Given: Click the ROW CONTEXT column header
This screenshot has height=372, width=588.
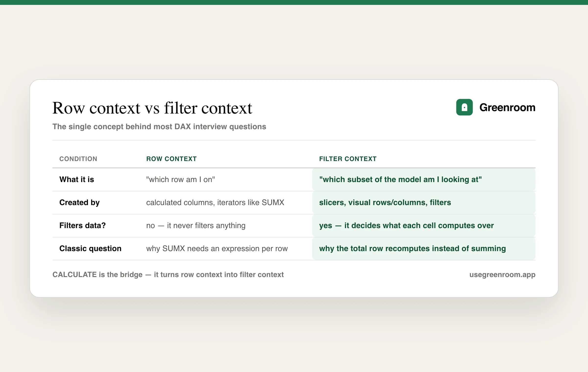Looking at the screenshot, I should [171, 159].
